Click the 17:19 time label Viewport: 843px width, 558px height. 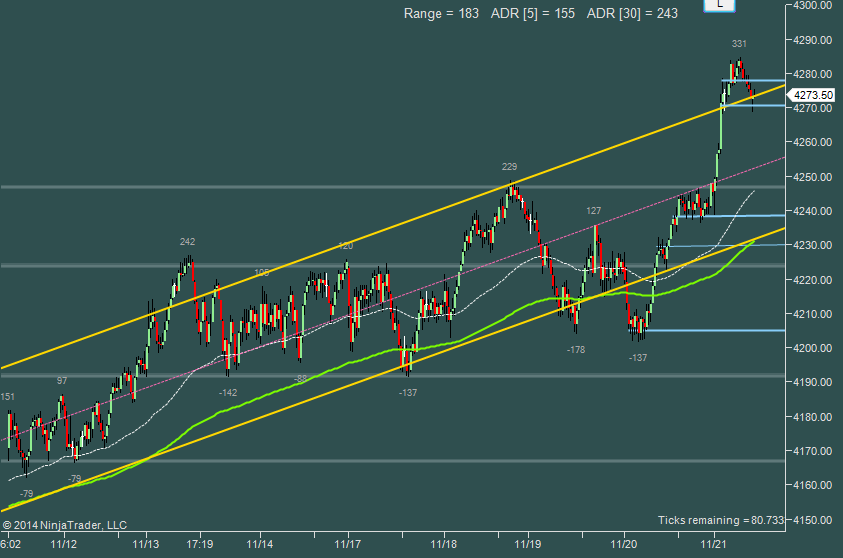(x=199, y=544)
